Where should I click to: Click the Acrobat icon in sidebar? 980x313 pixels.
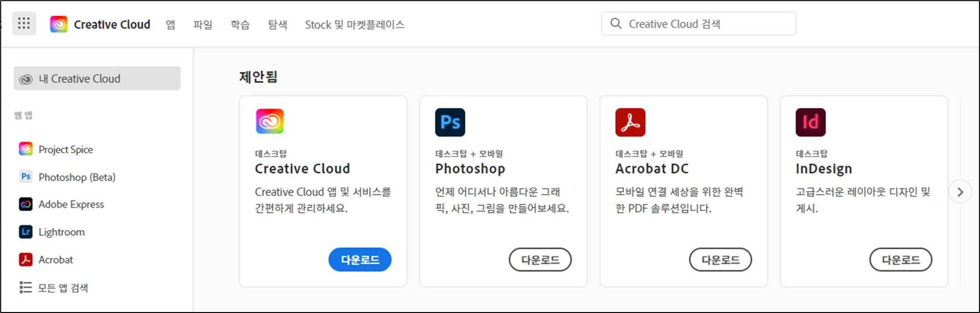[x=26, y=260]
